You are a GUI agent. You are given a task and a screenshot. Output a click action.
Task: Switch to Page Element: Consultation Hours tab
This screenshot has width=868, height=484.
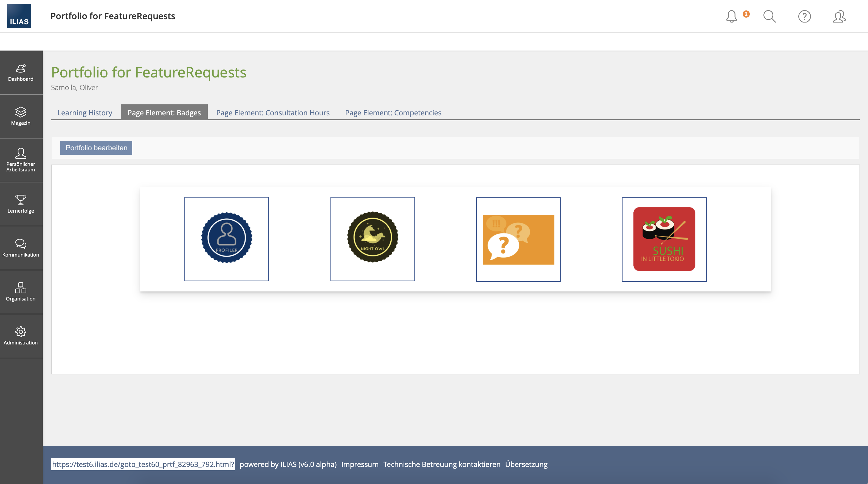pos(273,113)
